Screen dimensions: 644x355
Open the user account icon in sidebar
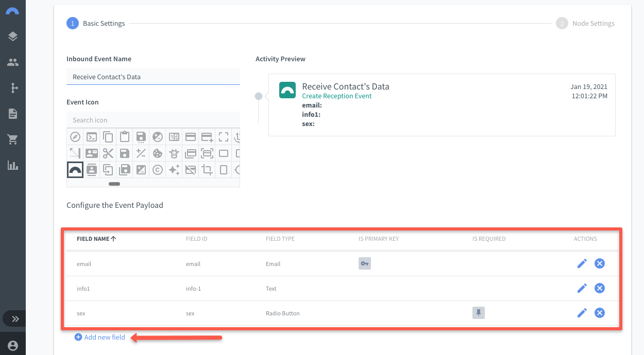pyautogui.click(x=13, y=345)
